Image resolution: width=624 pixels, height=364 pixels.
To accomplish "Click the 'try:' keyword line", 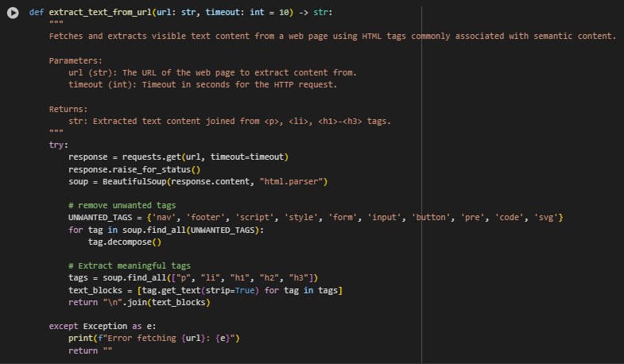I will pos(59,145).
